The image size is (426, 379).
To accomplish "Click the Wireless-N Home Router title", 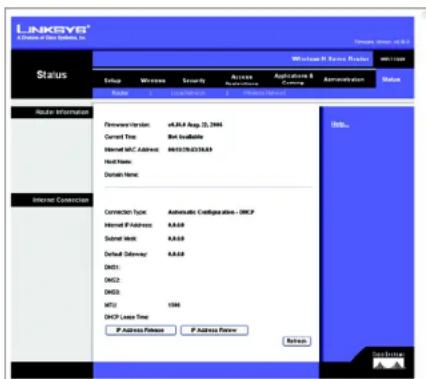I will pos(330,59).
